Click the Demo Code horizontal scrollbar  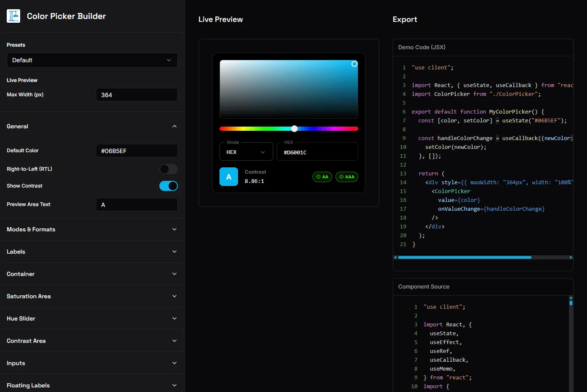(465, 257)
